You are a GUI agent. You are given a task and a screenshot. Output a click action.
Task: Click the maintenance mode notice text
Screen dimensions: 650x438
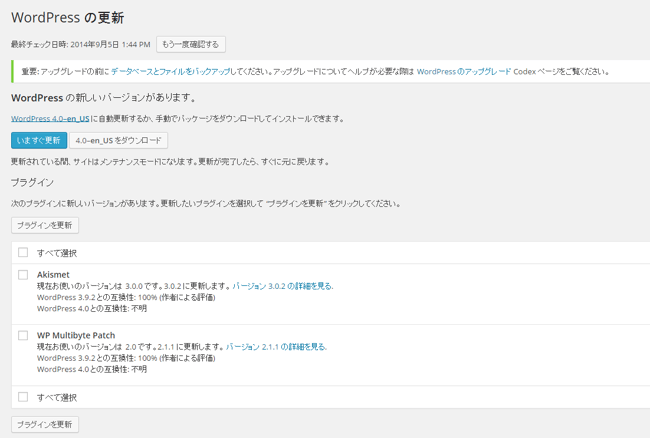pyautogui.click(x=170, y=162)
